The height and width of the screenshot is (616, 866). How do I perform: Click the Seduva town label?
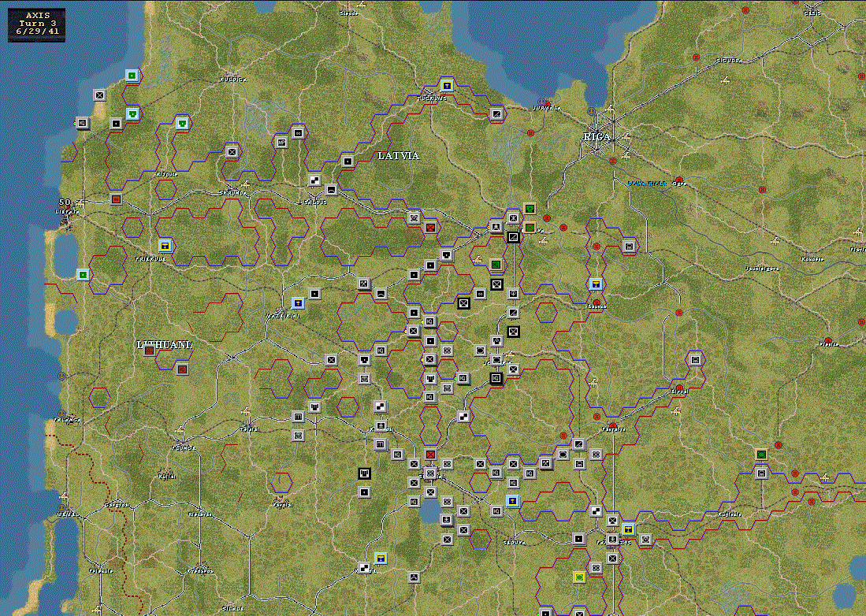click(x=514, y=543)
